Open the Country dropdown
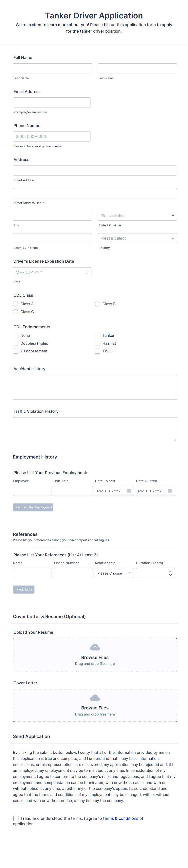This screenshot has width=188, height=868. [137, 238]
